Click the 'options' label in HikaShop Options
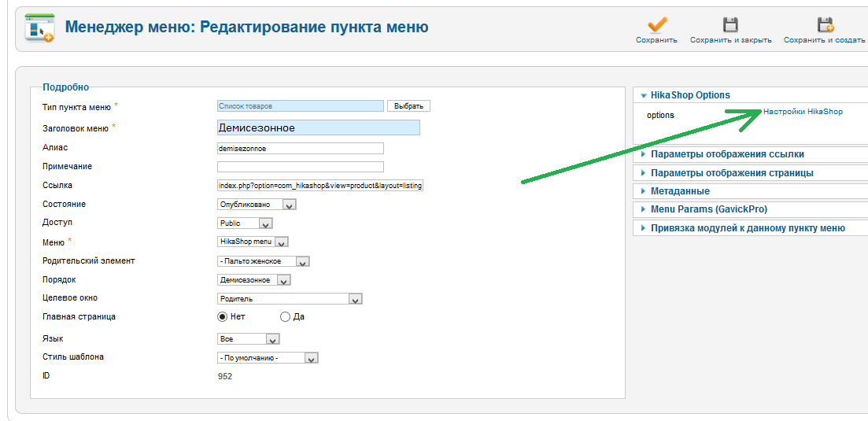Viewport: 868px width, 421px height. 660,116
